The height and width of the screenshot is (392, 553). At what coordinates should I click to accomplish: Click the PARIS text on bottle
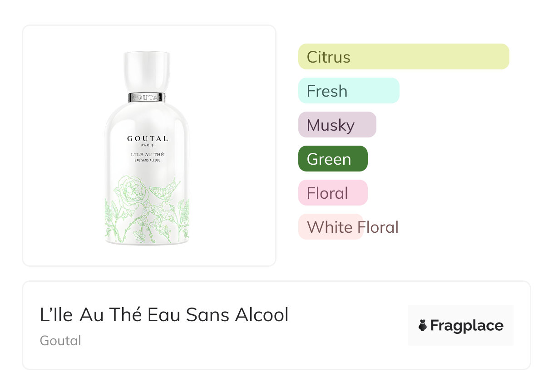tap(147, 145)
